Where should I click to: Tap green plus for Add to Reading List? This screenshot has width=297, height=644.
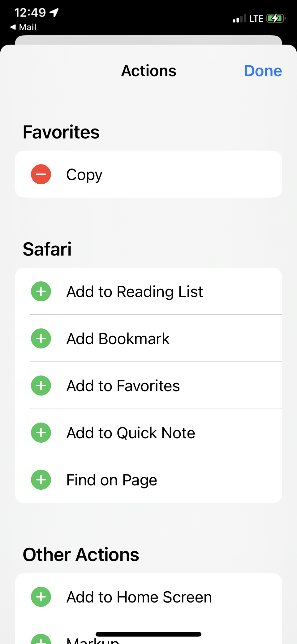pos(41,291)
